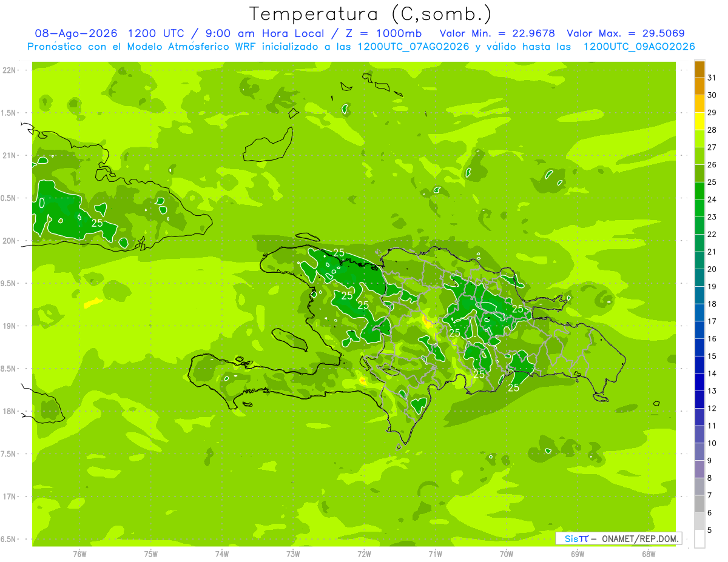Pick the green swatch between 24 and 25

point(699,191)
